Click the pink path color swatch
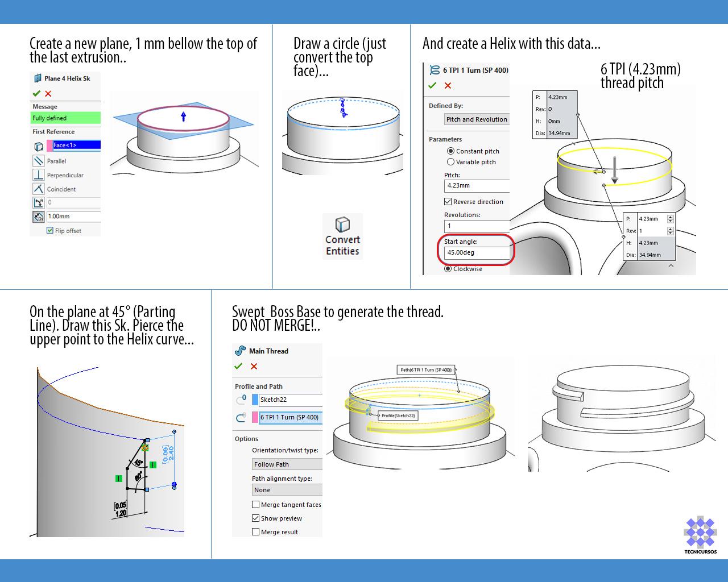728x582 pixels. pyautogui.click(x=255, y=417)
